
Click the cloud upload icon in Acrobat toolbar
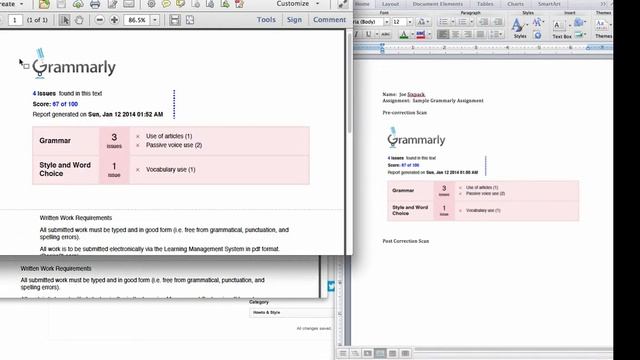point(78,4)
